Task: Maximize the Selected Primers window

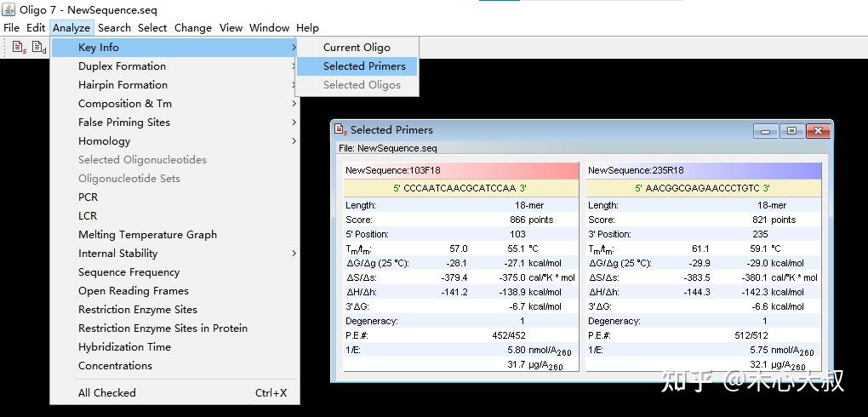Action: (791, 131)
